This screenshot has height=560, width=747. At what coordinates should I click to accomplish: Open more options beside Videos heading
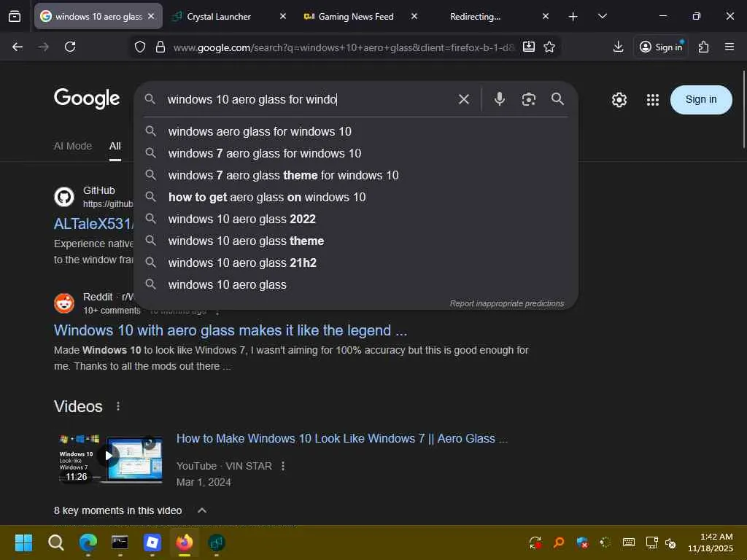tap(118, 406)
